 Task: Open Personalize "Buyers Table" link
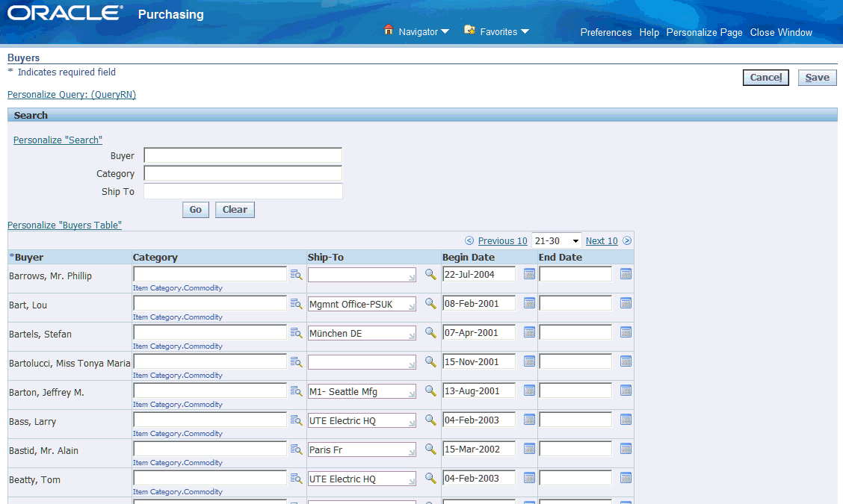click(x=64, y=225)
